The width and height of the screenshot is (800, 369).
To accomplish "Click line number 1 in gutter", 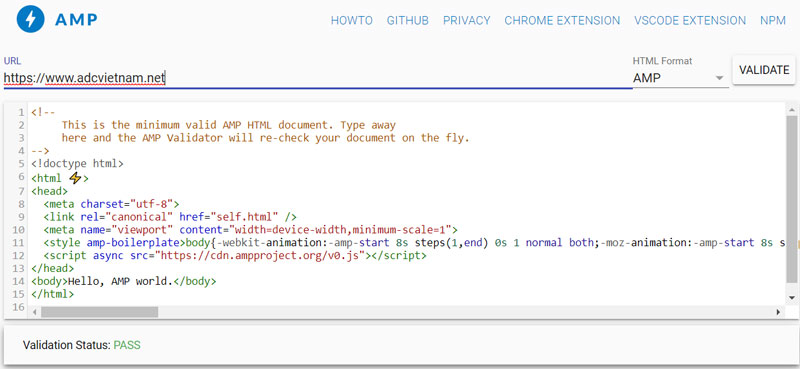I will tap(21, 112).
